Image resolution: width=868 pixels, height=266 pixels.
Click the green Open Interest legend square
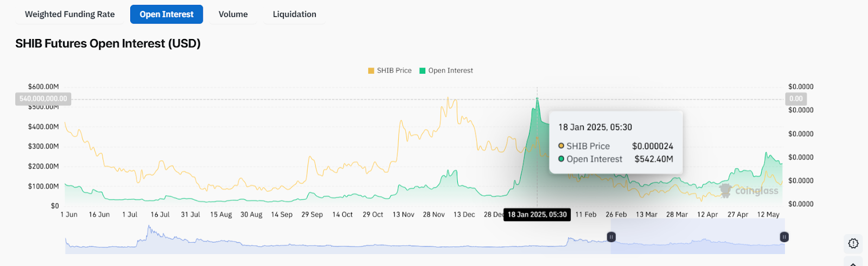(423, 71)
